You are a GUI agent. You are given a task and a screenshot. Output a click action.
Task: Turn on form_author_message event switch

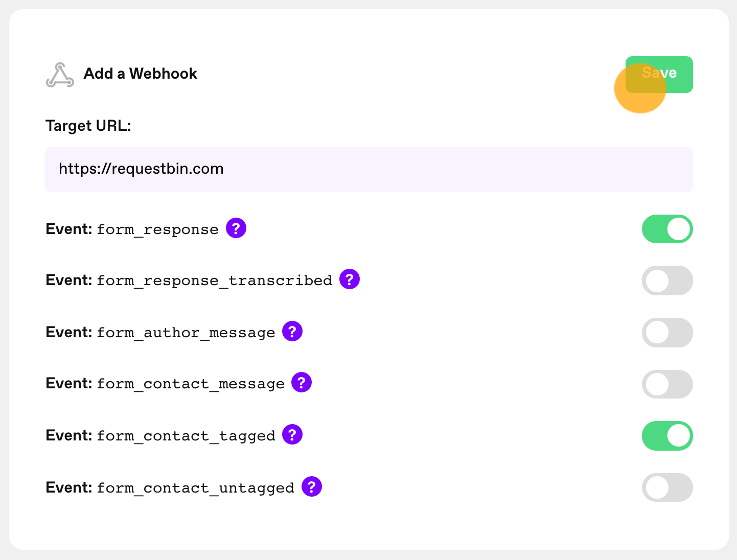667,333
